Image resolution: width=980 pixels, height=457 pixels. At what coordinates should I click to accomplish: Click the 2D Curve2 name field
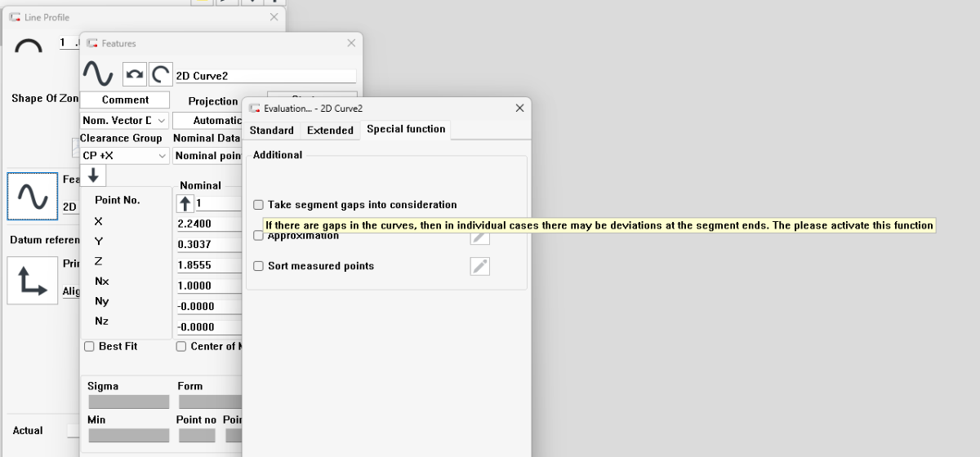point(265,76)
